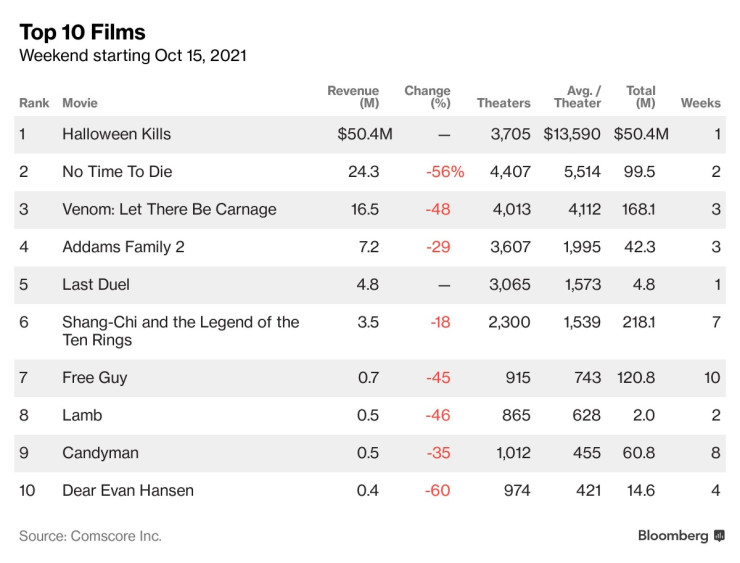
Task: Select the Addams Family 2 title
Action: (x=123, y=247)
